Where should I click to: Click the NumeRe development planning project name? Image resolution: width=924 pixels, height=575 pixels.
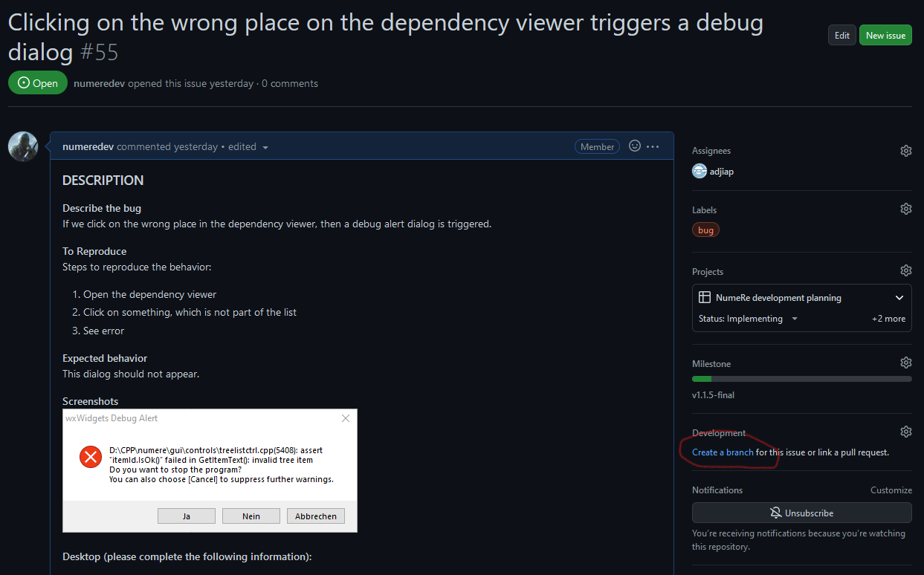click(x=778, y=298)
